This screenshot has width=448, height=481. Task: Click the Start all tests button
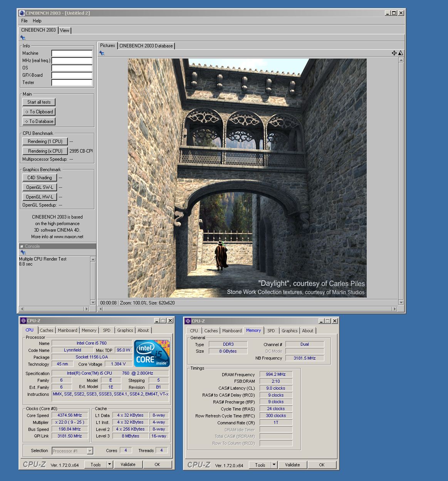point(39,102)
